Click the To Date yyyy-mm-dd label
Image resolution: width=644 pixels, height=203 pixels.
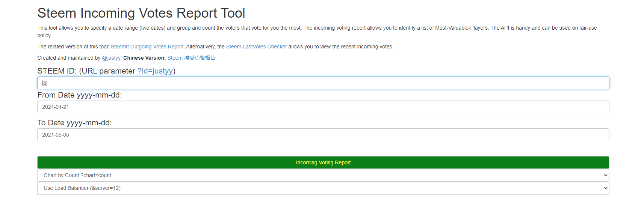[x=74, y=123]
